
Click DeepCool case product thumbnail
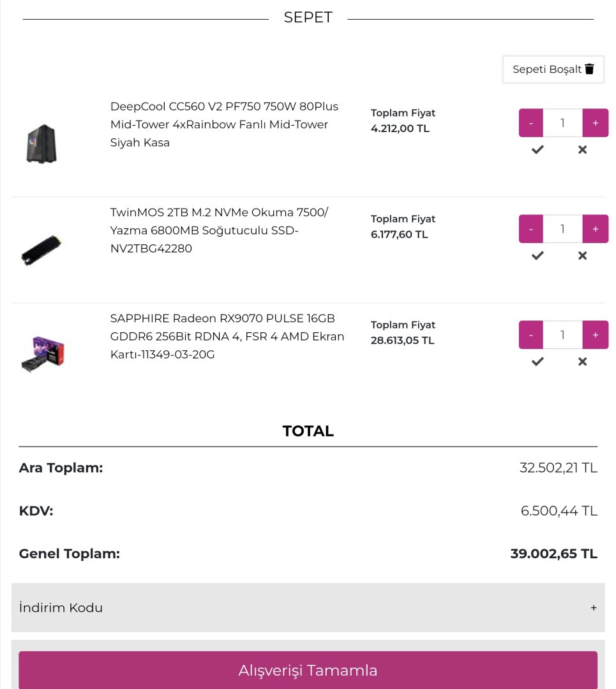(x=41, y=144)
